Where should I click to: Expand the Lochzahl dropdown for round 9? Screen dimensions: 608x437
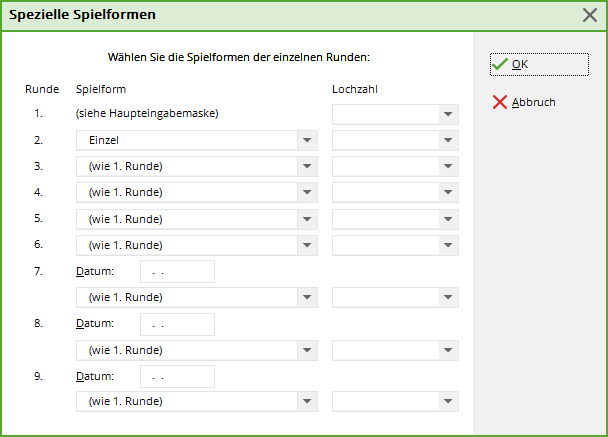tap(448, 402)
